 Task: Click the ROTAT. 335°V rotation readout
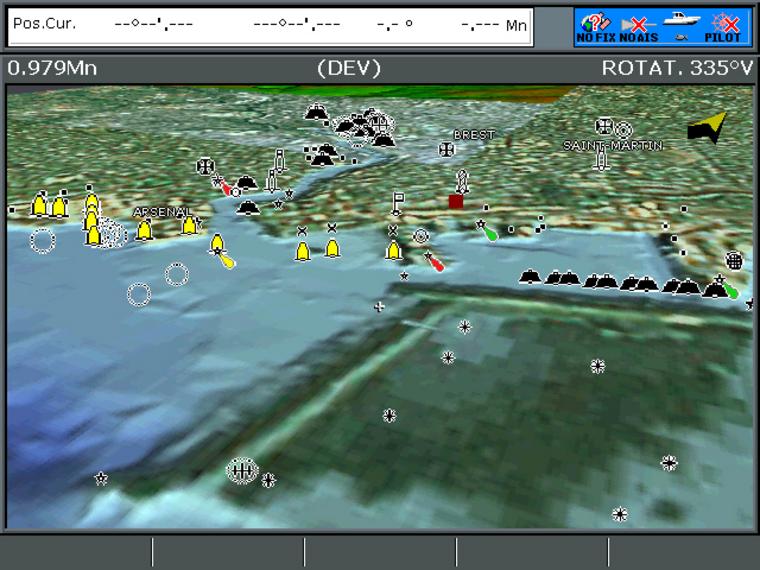click(x=677, y=68)
